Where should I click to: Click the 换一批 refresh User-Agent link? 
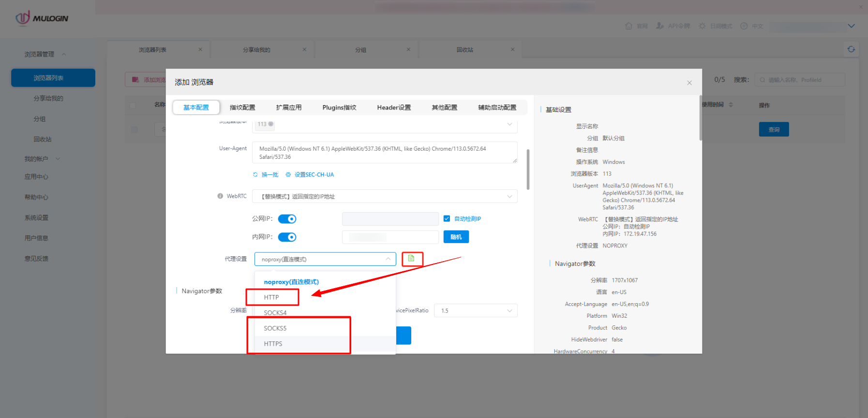coord(266,175)
